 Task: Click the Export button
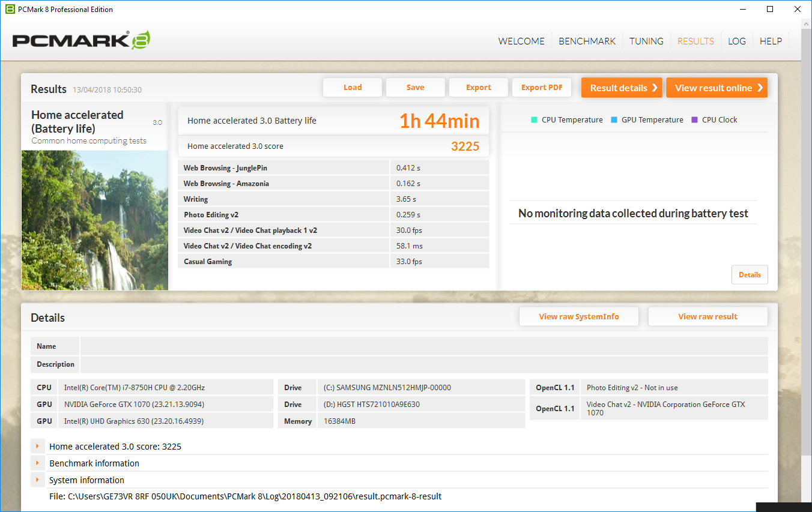coord(479,88)
